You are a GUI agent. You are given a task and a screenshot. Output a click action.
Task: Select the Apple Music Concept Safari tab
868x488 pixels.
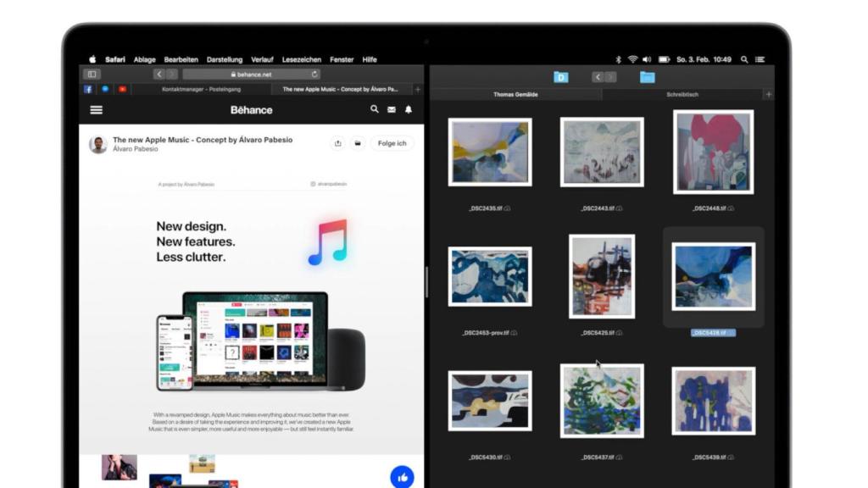click(x=342, y=88)
